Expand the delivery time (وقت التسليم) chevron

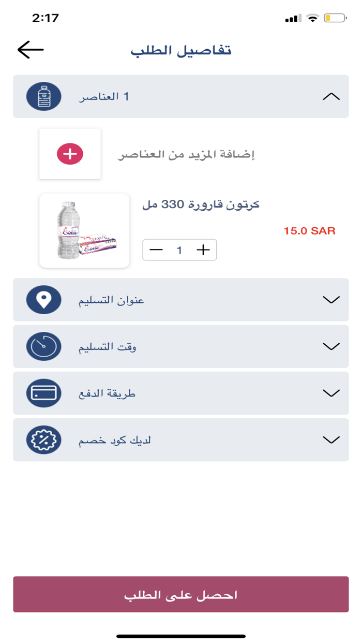point(331,346)
